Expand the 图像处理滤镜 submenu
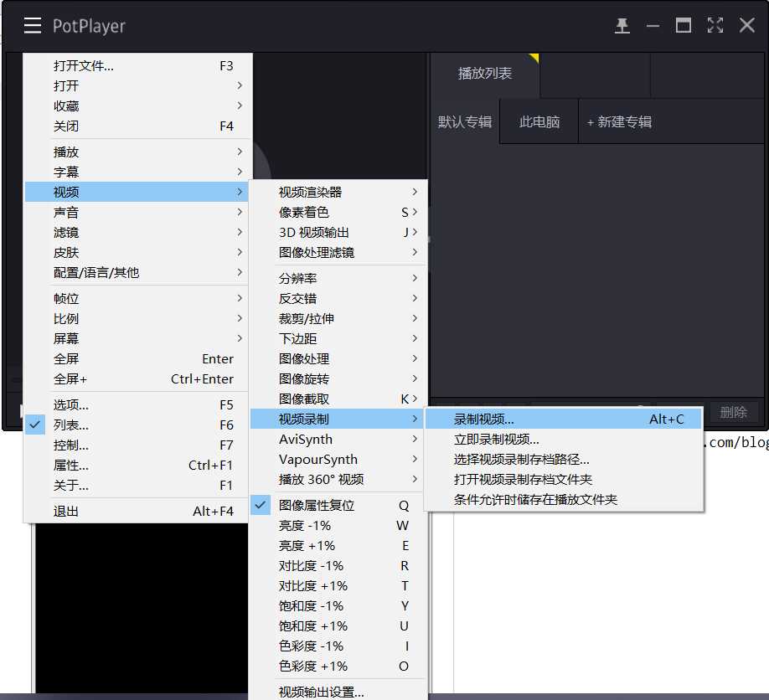The height and width of the screenshot is (700, 769). pos(338,252)
